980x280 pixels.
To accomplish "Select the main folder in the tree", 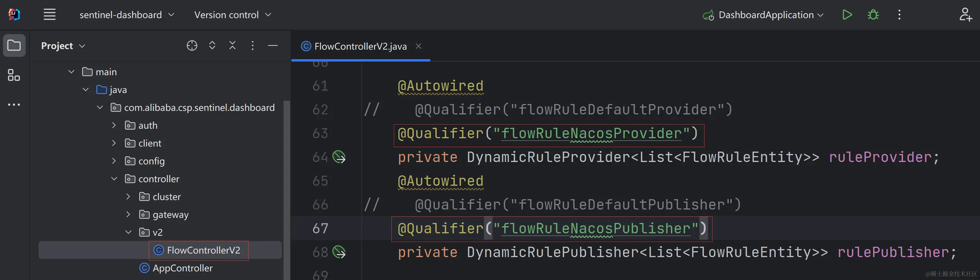I will pos(100,72).
